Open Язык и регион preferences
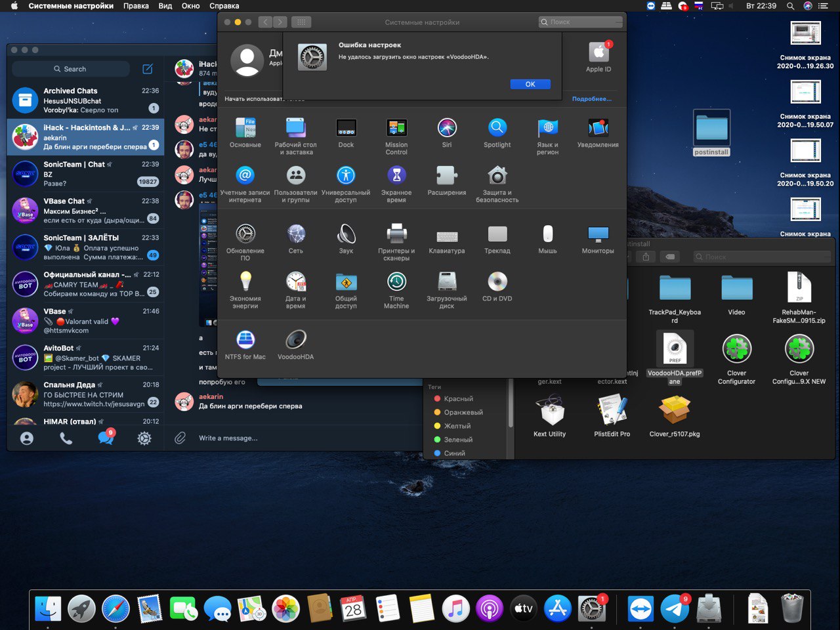Image resolution: width=840 pixels, height=630 pixels. 548,136
